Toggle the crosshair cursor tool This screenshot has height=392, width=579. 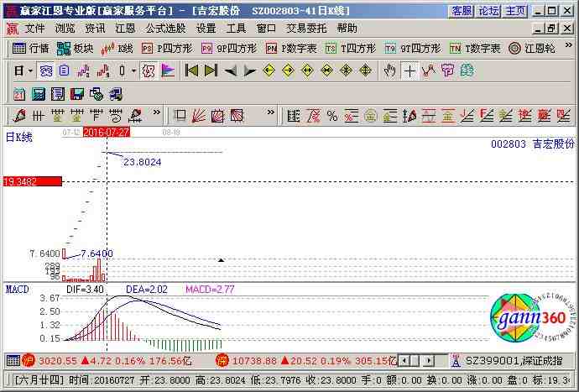409,71
